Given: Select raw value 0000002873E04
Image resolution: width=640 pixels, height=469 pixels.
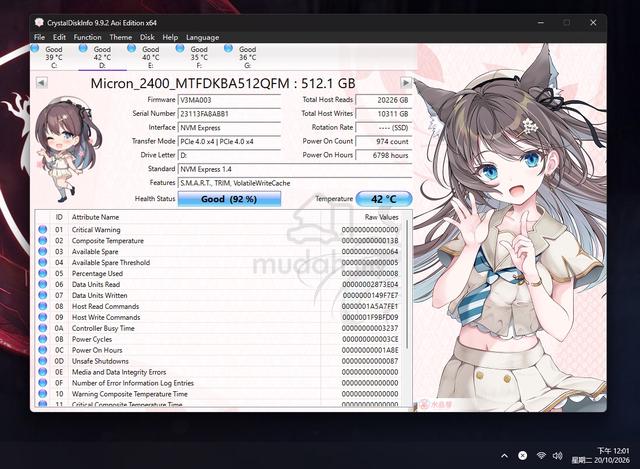Looking at the screenshot, I should coord(370,284).
